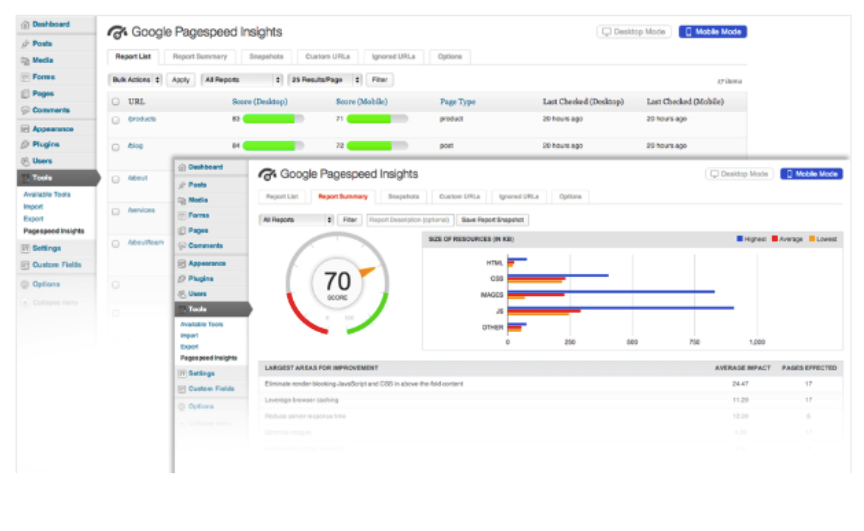Click the Settings icon in back window sidebar
This screenshot has height=531, width=864.
click(25, 248)
